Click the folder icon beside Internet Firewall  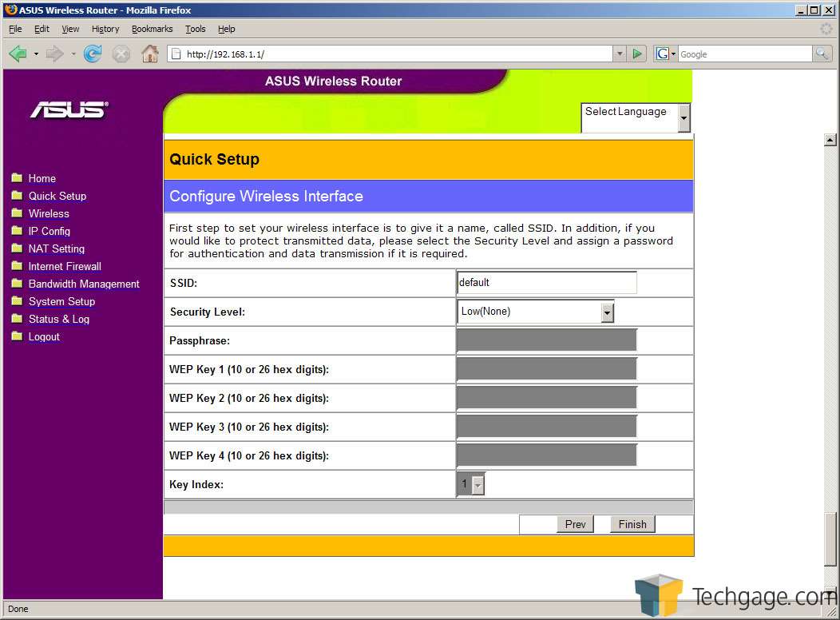click(17, 266)
